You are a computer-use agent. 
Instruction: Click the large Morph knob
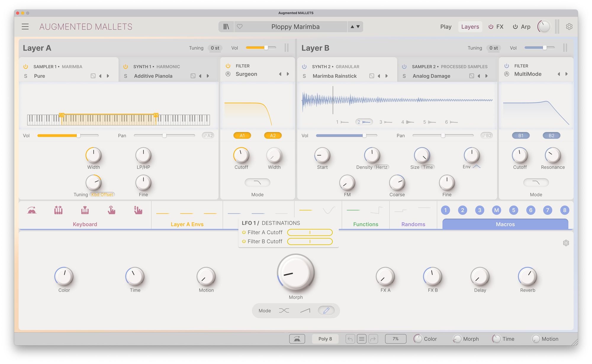[x=296, y=273]
